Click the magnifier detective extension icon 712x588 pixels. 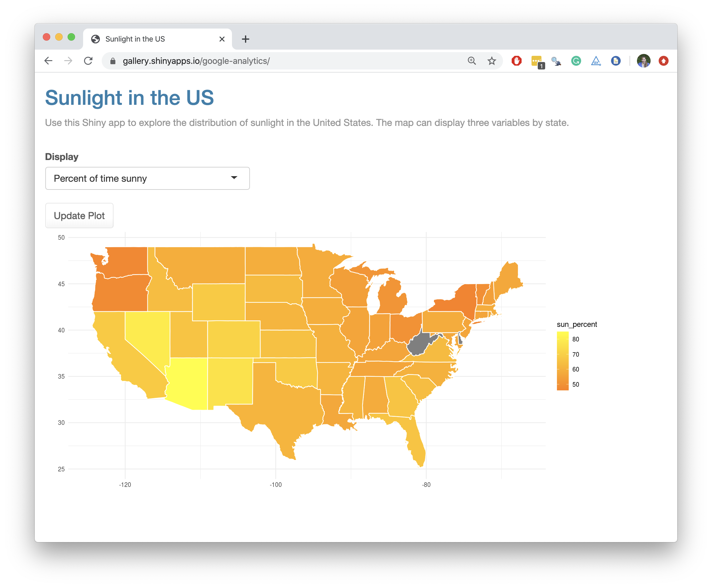coord(556,61)
